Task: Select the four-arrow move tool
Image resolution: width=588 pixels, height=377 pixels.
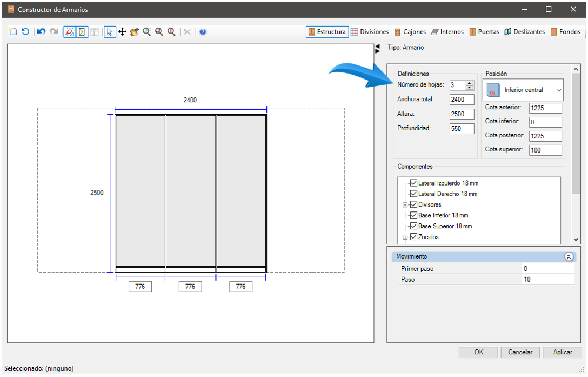Action: [x=122, y=32]
